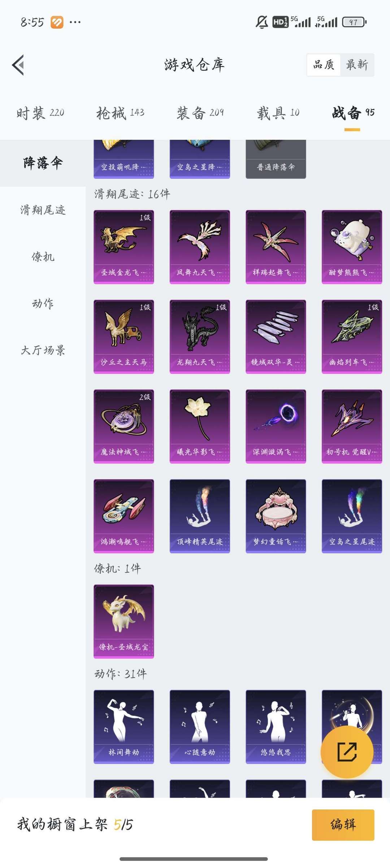Tap the back arrow icon
Viewport: 390px width, 868px height.
pos(18,65)
